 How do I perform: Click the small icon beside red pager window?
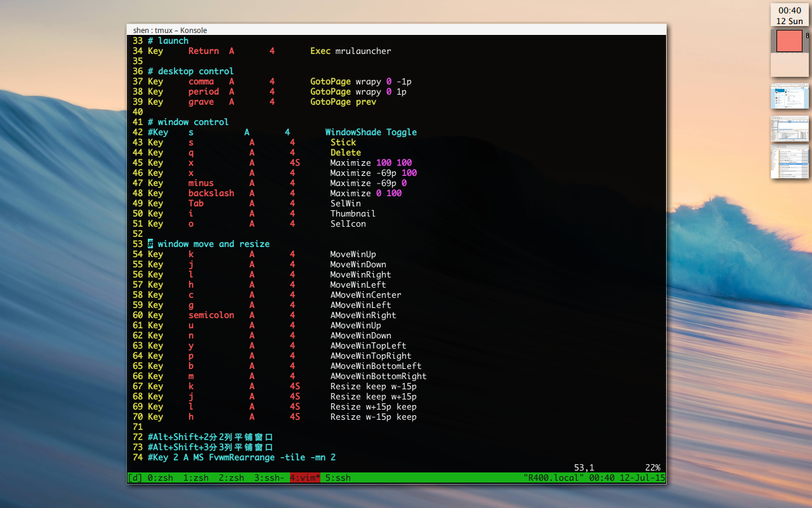(x=807, y=36)
